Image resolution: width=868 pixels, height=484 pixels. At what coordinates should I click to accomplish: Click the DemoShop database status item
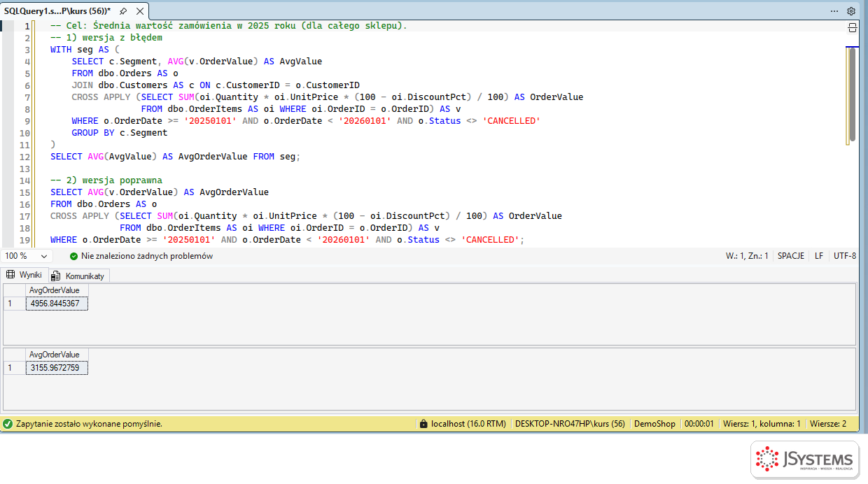tap(654, 424)
